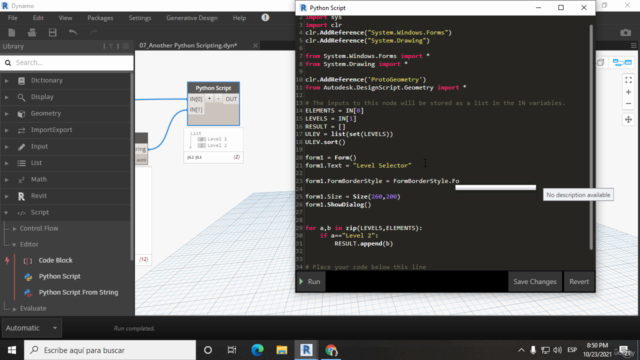Expand the Display library category
Screen dimensions: 640x360
pos(7,97)
